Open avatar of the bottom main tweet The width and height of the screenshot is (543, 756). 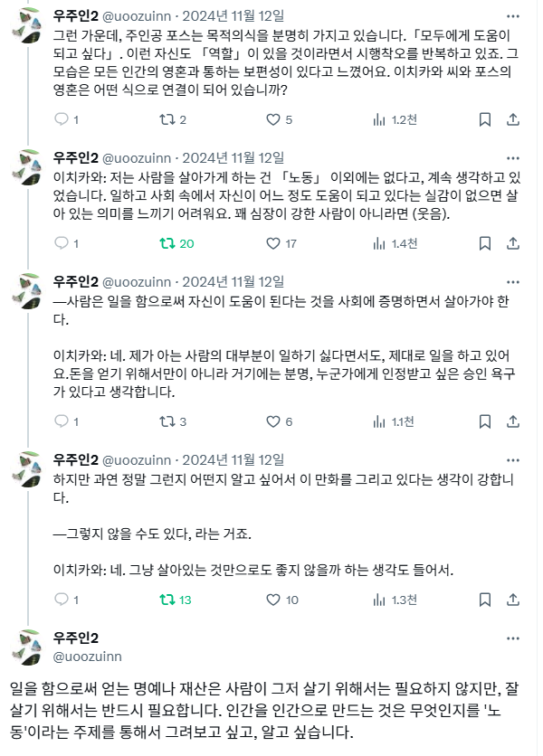27,647
